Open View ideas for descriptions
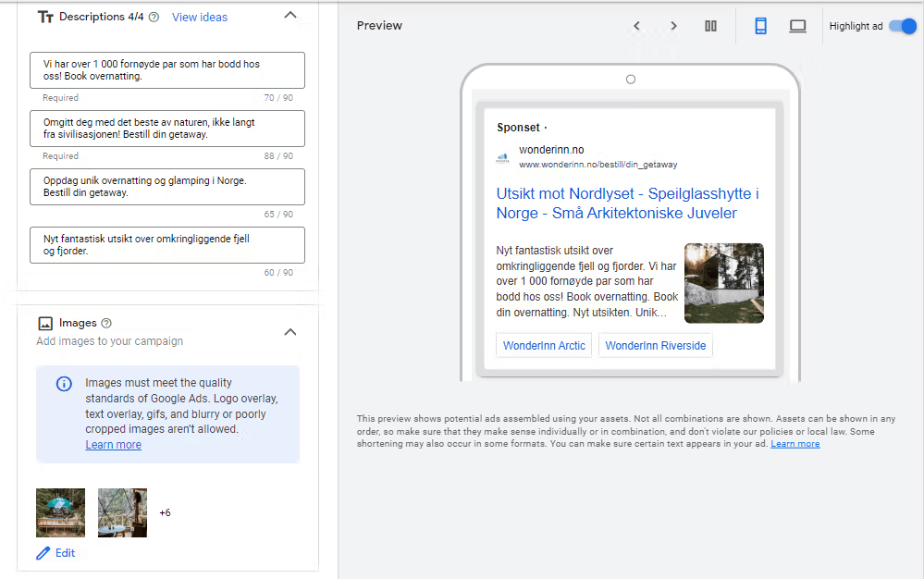Image resolution: width=924 pixels, height=579 pixels. click(x=200, y=17)
